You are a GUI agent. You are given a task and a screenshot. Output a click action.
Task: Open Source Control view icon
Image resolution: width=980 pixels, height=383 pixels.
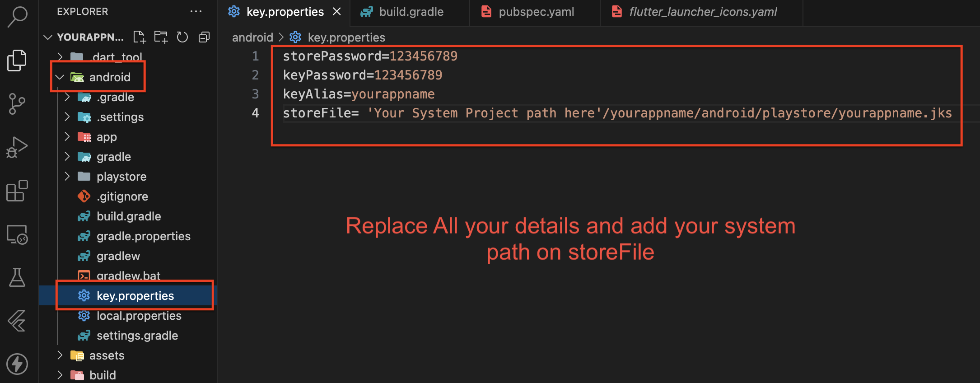(x=17, y=104)
